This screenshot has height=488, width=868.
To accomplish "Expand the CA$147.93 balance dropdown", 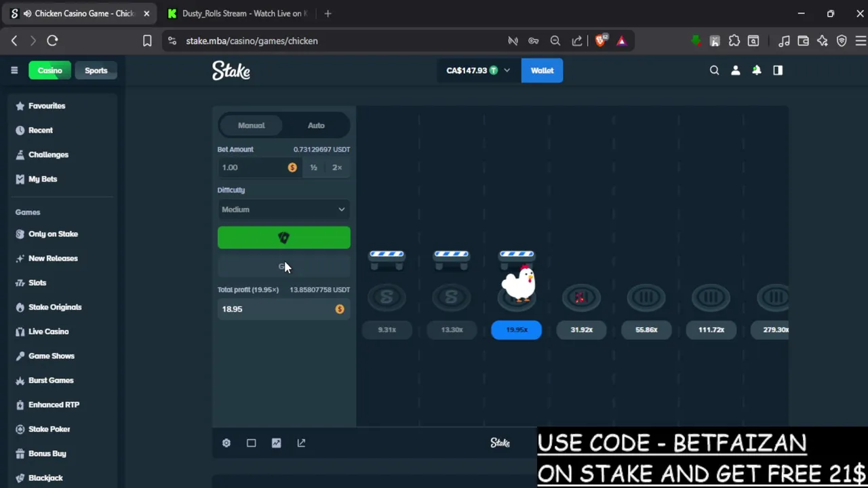I will click(478, 70).
